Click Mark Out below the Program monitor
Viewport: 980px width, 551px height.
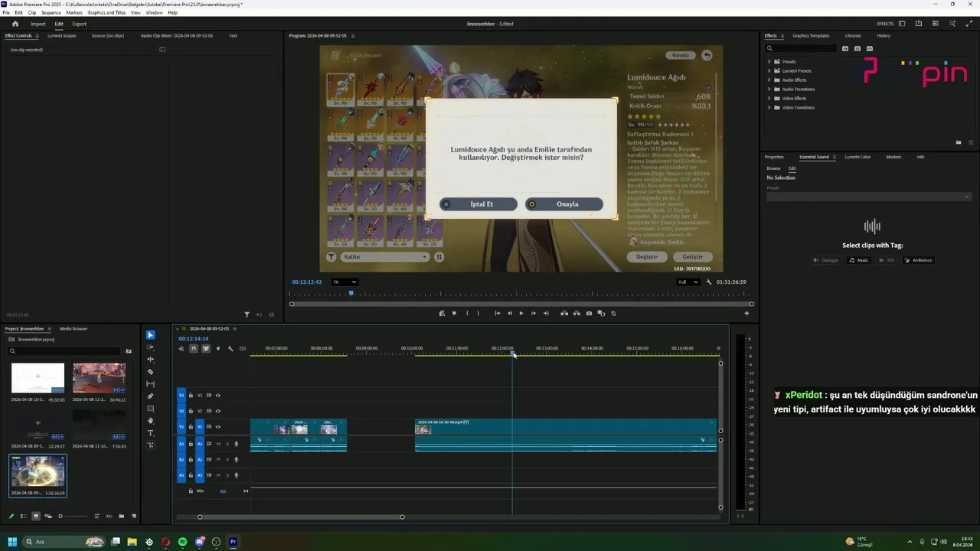click(479, 313)
